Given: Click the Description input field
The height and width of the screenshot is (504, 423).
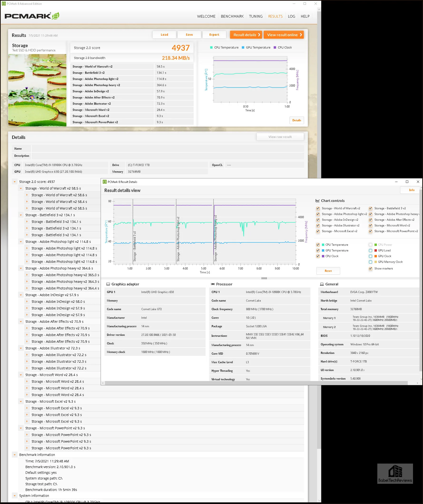Looking at the screenshot, I should pos(167,156).
